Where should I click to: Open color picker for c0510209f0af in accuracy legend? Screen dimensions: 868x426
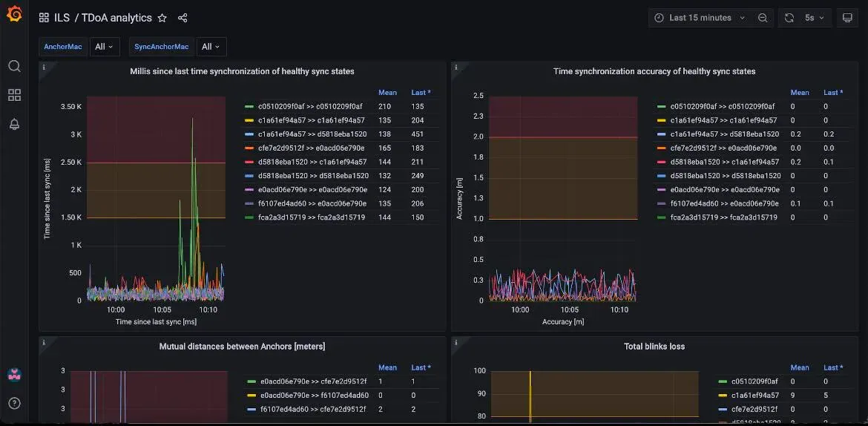661,106
